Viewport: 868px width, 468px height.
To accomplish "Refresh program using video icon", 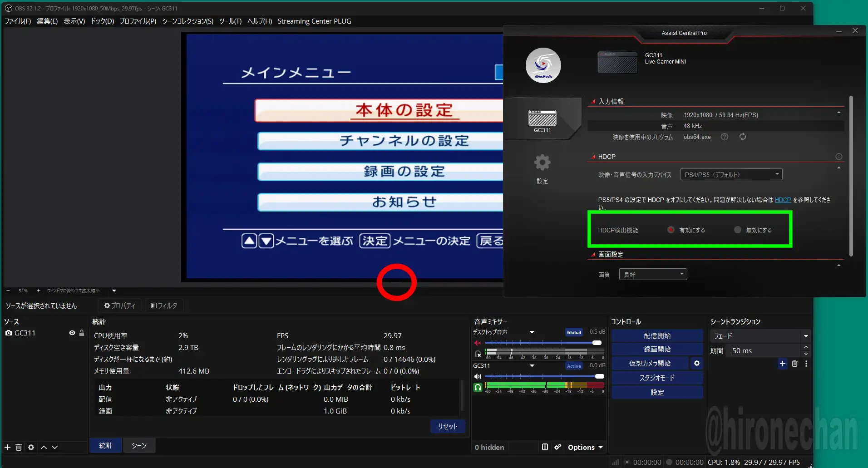I will point(743,137).
